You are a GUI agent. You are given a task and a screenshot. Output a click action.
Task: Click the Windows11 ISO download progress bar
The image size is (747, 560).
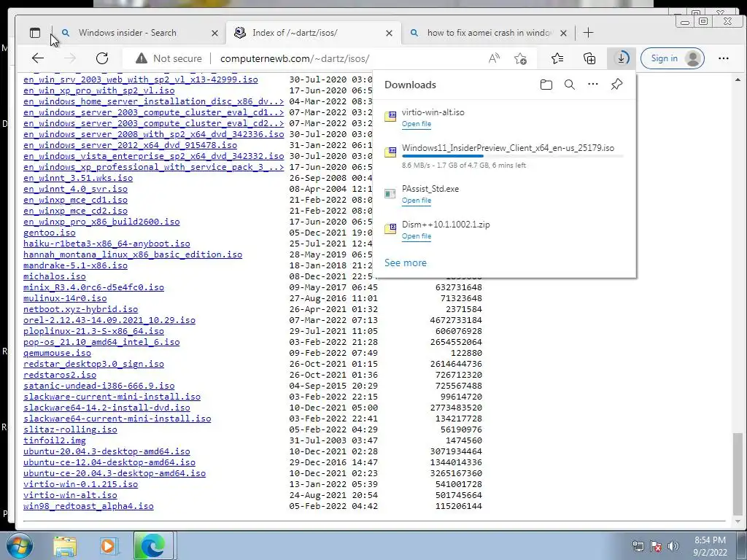pyautogui.click(x=513, y=156)
